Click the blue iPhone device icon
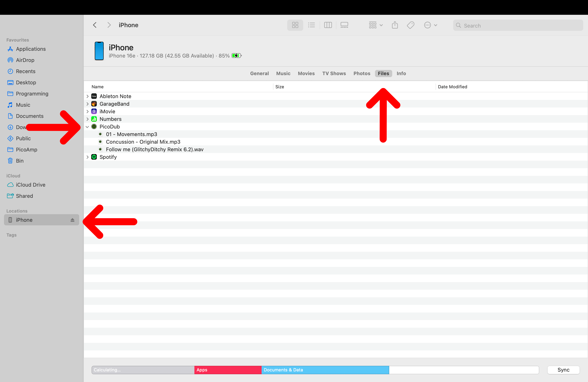This screenshot has width=588, height=382. [99, 51]
